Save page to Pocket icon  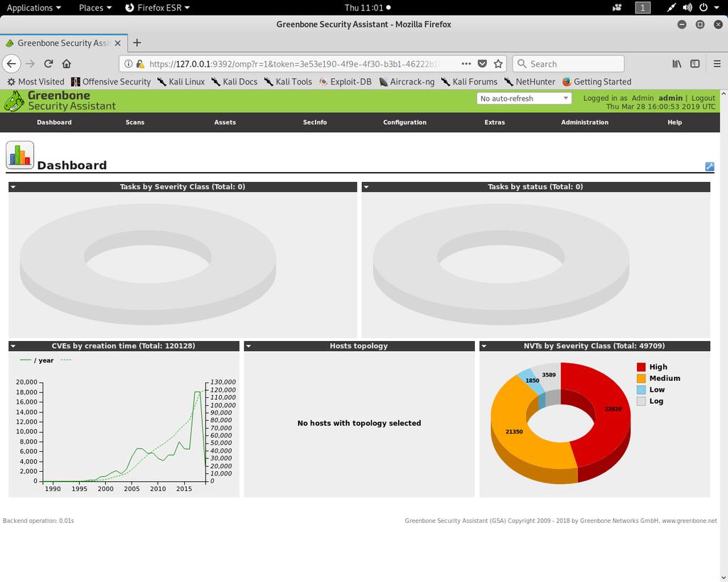coord(483,63)
